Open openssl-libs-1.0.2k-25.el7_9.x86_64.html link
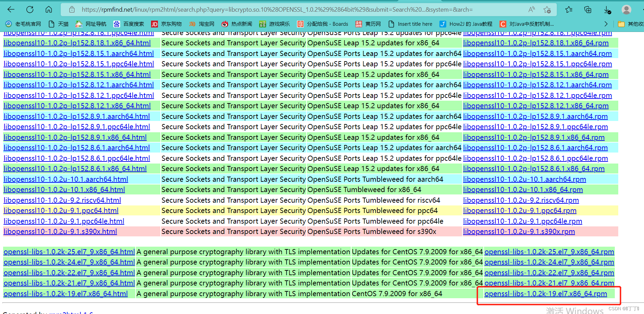The width and height of the screenshot is (644, 314). [x=69, y=252]
